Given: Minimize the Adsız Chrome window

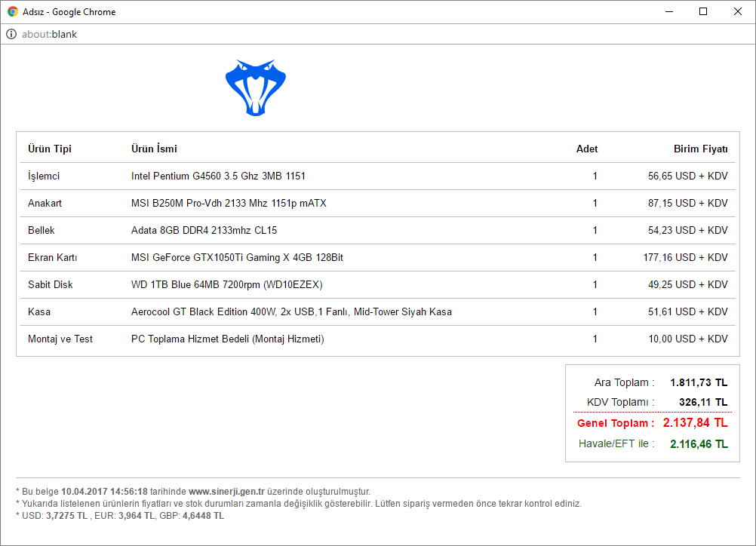Looking at the screenshot, I should click(669, 11).
